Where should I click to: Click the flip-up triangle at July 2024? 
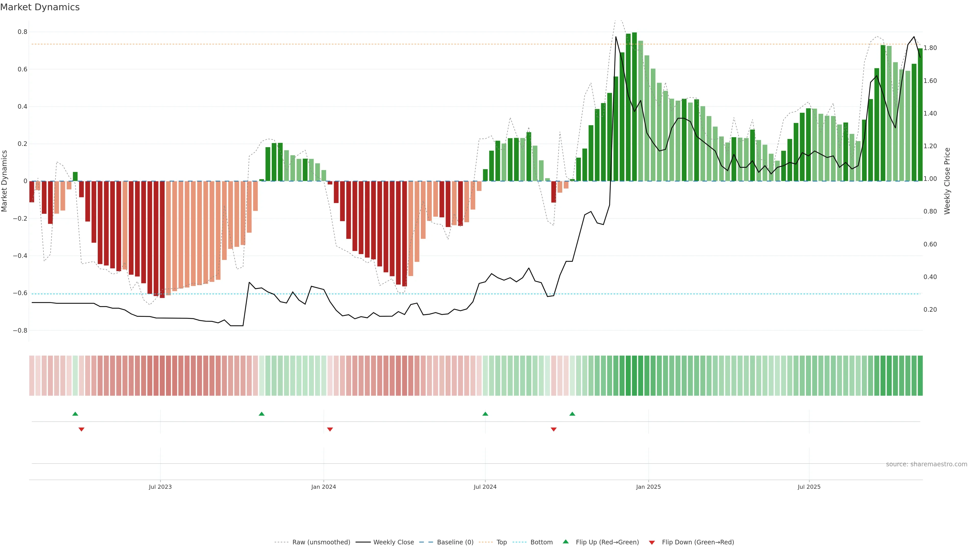[485, 414]
